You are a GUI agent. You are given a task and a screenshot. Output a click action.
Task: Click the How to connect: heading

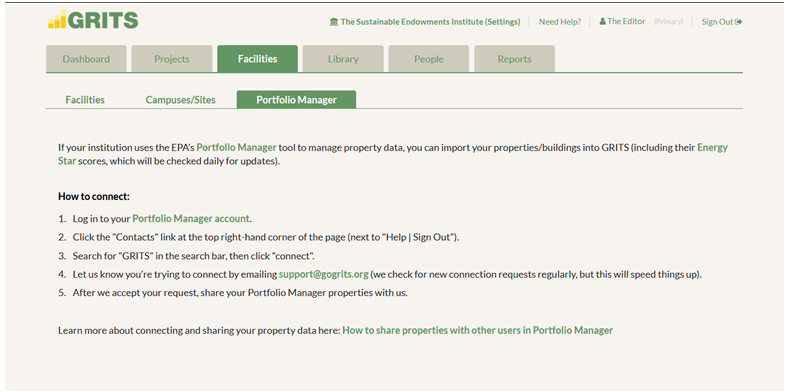click(x=94, y=196)
